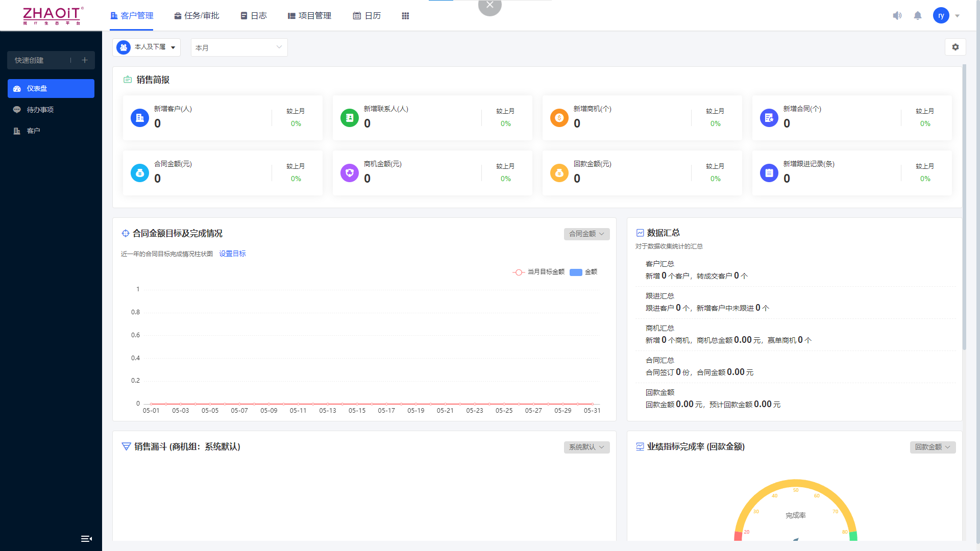Click the 商机金额 purple icon
This screenshot has height=551, width=980.
[350, 173]
